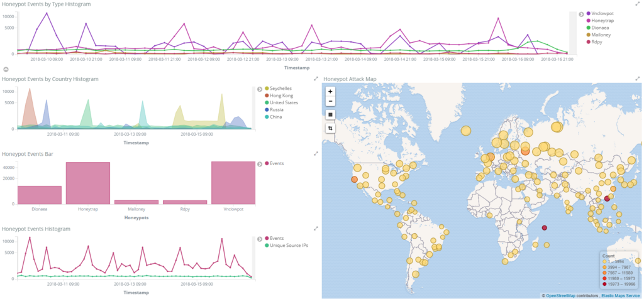Toggle China in the country legend
644x299 pixels.
coord(273,117)
